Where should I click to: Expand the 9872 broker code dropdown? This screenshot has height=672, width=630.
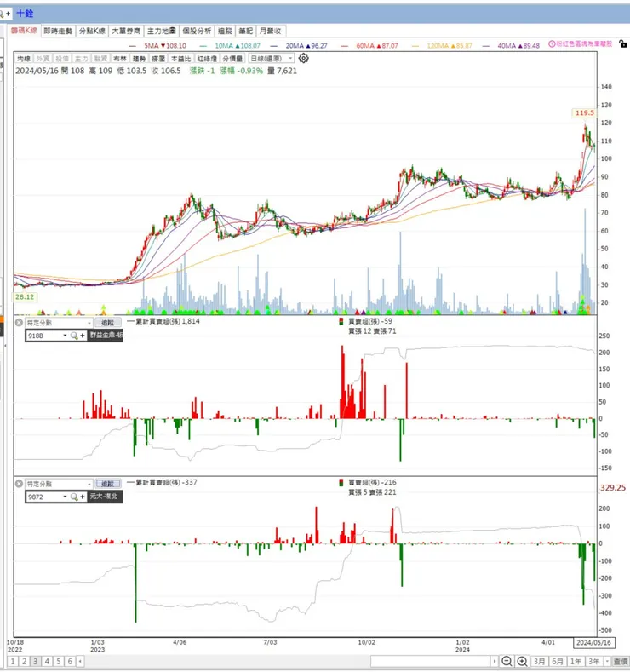[x=65, y=497]
